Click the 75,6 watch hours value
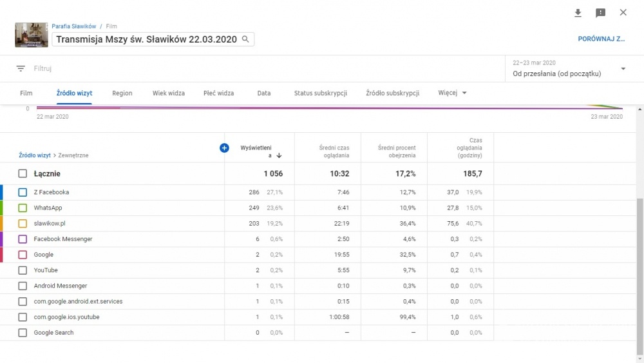Image resolution: width=644 pixels, height=363 pixels. (453, 223)
